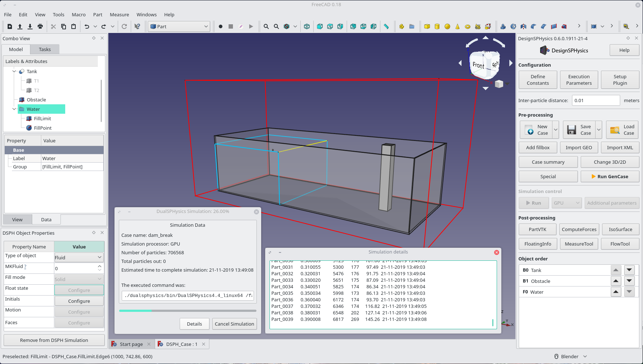The width and height of the screenshot is (643, 364).
Task: Click the Inter-particle distance input field
Action: coord(596,100)
